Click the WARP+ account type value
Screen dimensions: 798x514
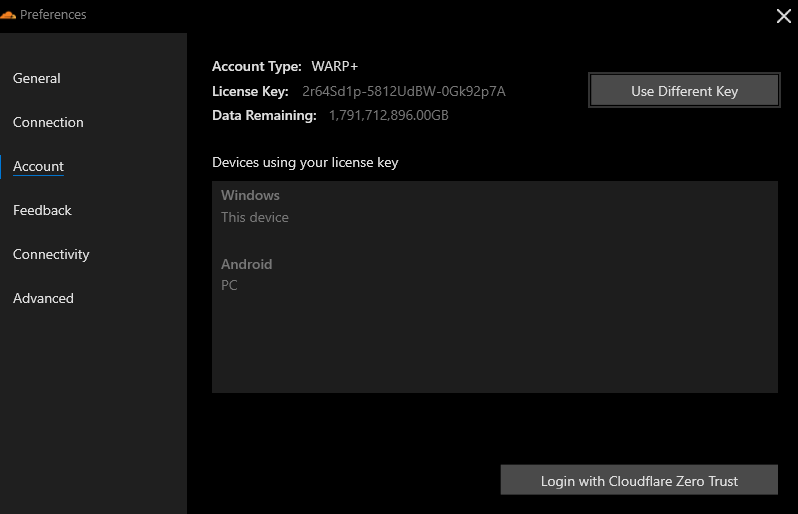pyautogui.click(x=335, y=66)
